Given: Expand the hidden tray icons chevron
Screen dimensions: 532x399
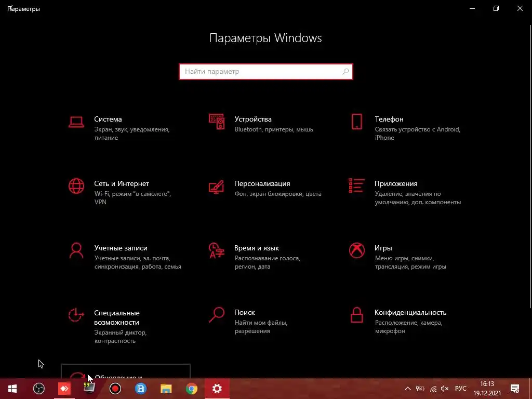Looking at the screenshot, I should pyautogui.click(x=408, y=389).
